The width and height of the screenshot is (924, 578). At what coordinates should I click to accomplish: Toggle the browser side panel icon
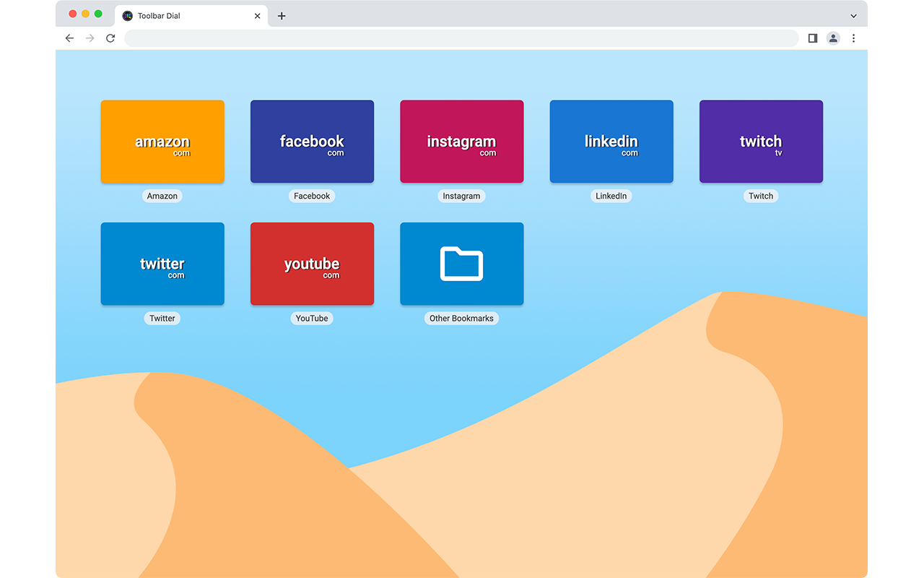click(x=813, y=38)
